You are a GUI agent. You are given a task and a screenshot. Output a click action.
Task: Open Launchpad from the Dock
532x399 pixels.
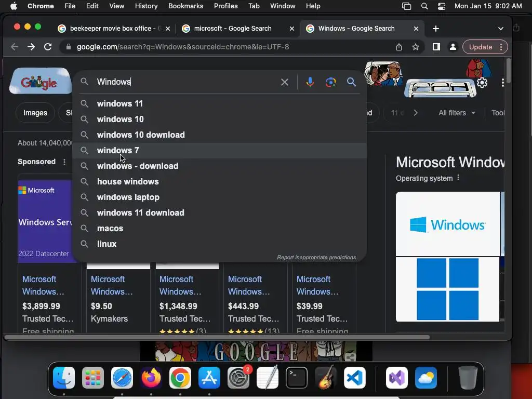click(x=93, y=378)
